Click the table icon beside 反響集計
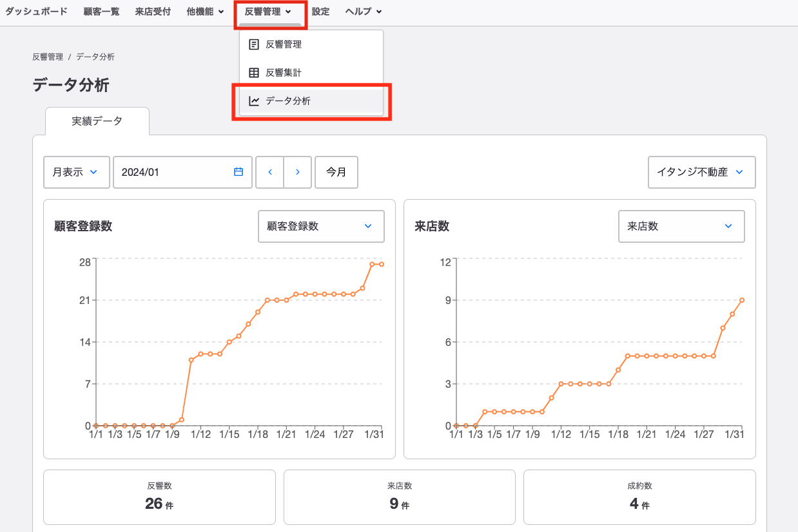Viewport: 798px width, 532px height. pos(254,73)
